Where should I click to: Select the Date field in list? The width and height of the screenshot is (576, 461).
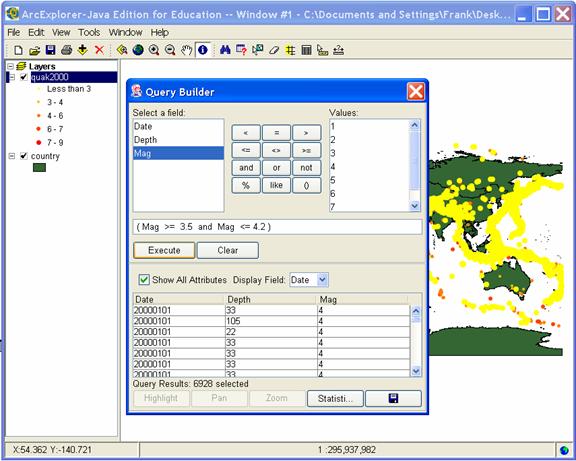[x=179, y=126]
